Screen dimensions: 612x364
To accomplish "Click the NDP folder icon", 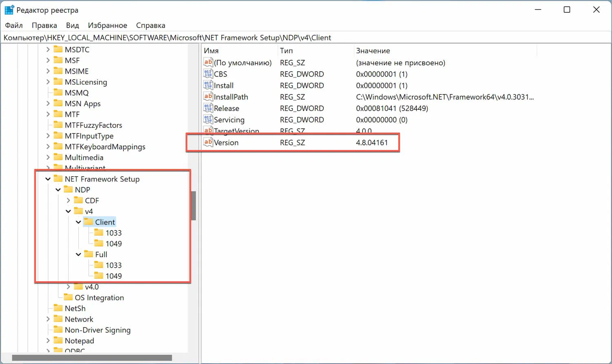I will (69, 190).
